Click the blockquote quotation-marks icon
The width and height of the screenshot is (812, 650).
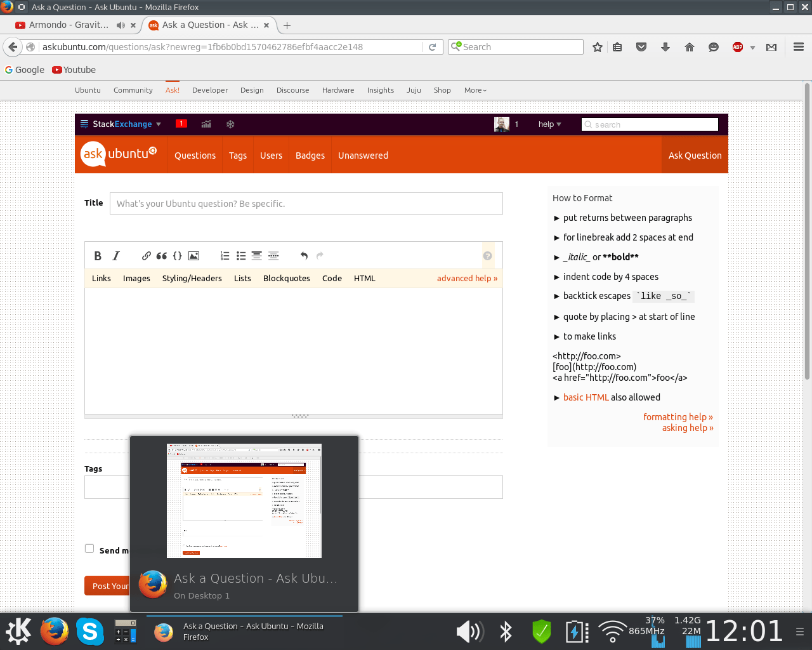point(162,256)
